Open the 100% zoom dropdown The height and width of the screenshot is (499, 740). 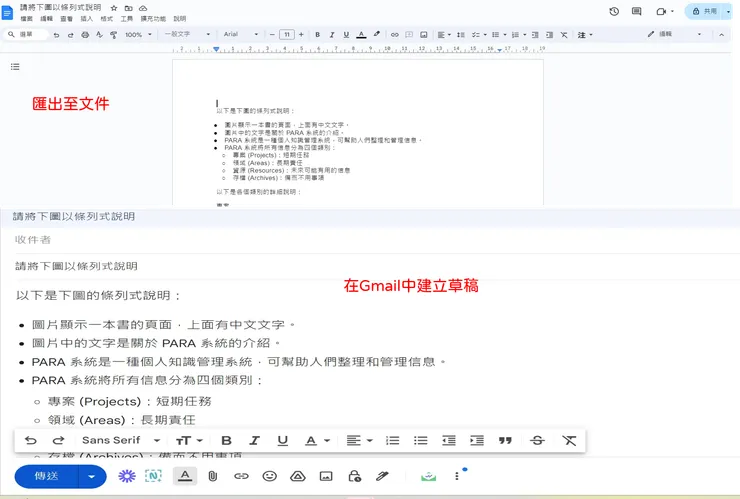pyautogui.click(x=138, y=34)
